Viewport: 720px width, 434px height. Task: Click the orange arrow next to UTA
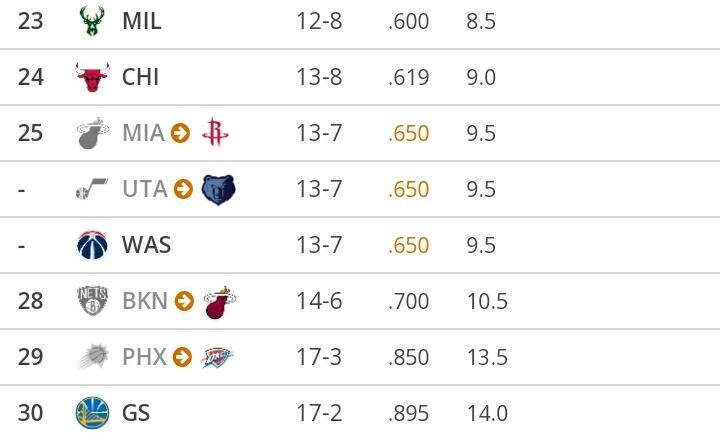click(x=183, y=189)
